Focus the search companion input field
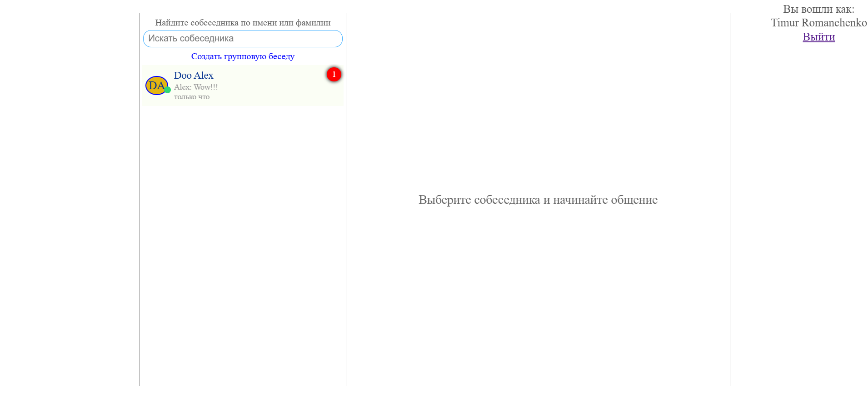Screen dimensions: 868x409 tap(243, 39)
